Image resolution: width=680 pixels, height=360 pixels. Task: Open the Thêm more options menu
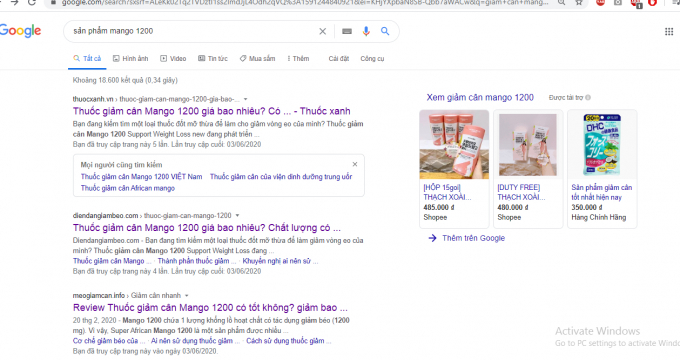(298, 59)
